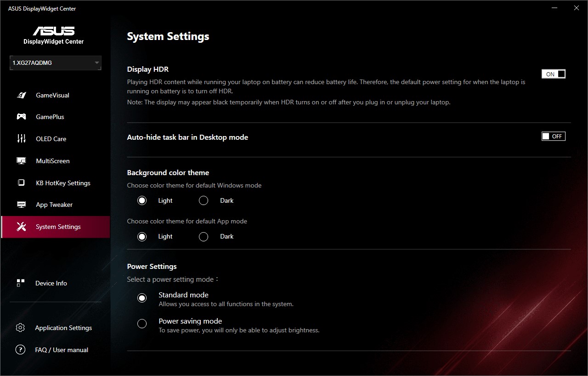Select Dark theme for Windows mode
Image resolution: width=588 pixels, height=376 pixels.
tap(204, 200)
